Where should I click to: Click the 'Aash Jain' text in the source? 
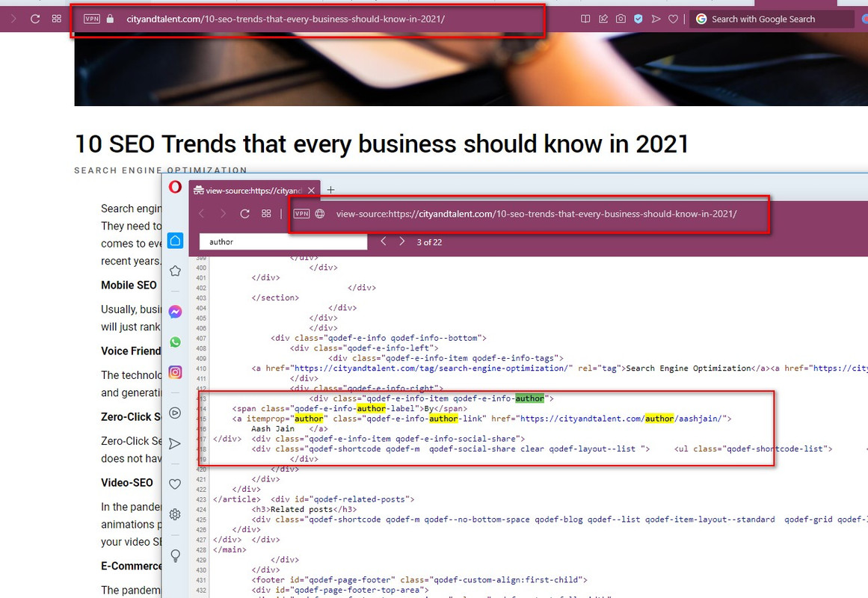(x=273, y=428)
